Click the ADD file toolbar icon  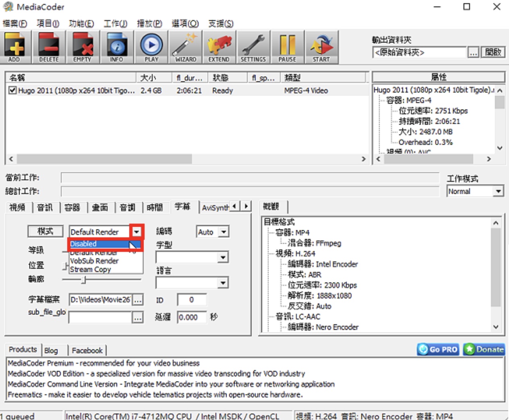14,47
